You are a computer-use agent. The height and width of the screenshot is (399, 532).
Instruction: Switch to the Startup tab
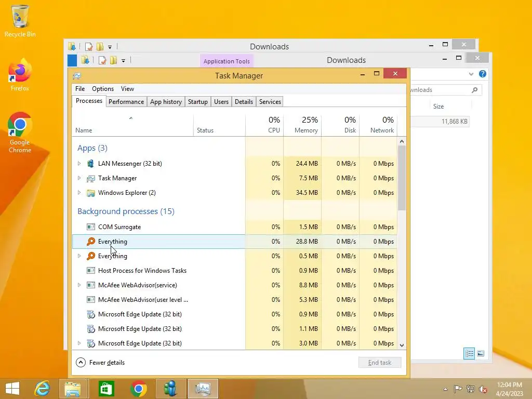point(198,102)
